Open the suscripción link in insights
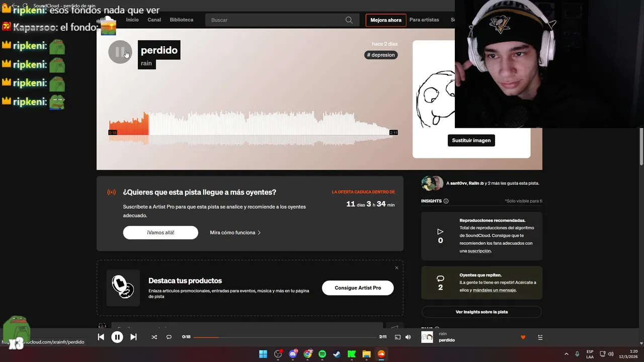Image resolution: width=644 pixels, height=362 pixels. click(x=479, y=251)
